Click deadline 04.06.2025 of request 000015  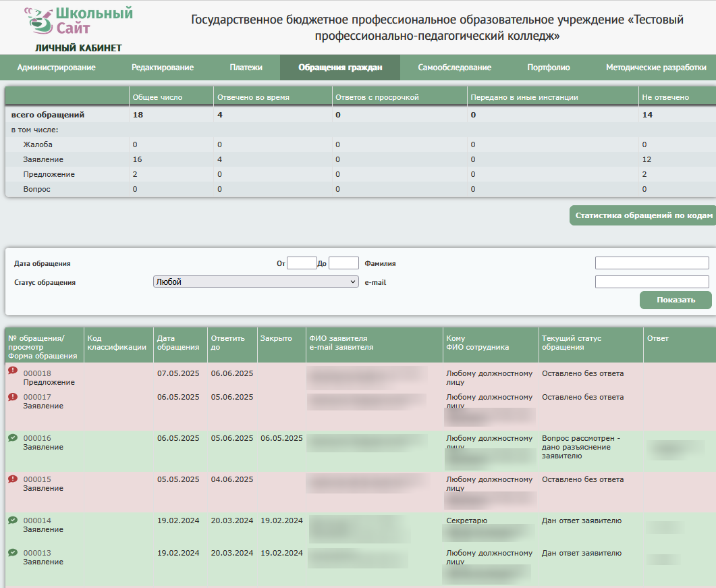(x=232, y=479)
